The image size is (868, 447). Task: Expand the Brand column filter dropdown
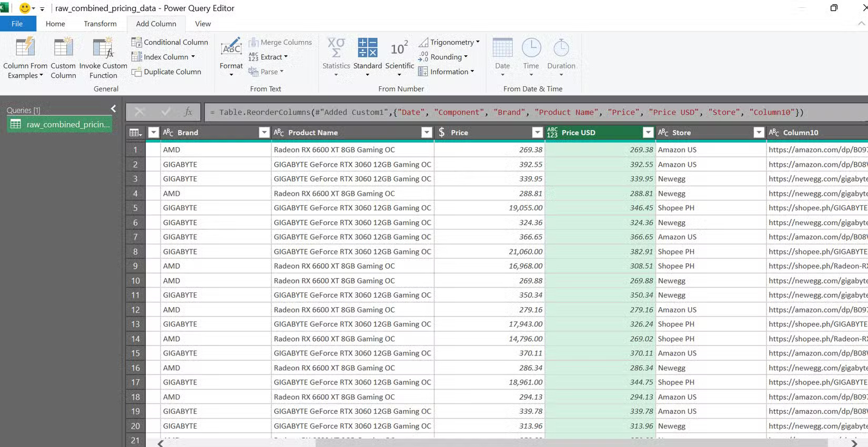(x=264, y=133)
